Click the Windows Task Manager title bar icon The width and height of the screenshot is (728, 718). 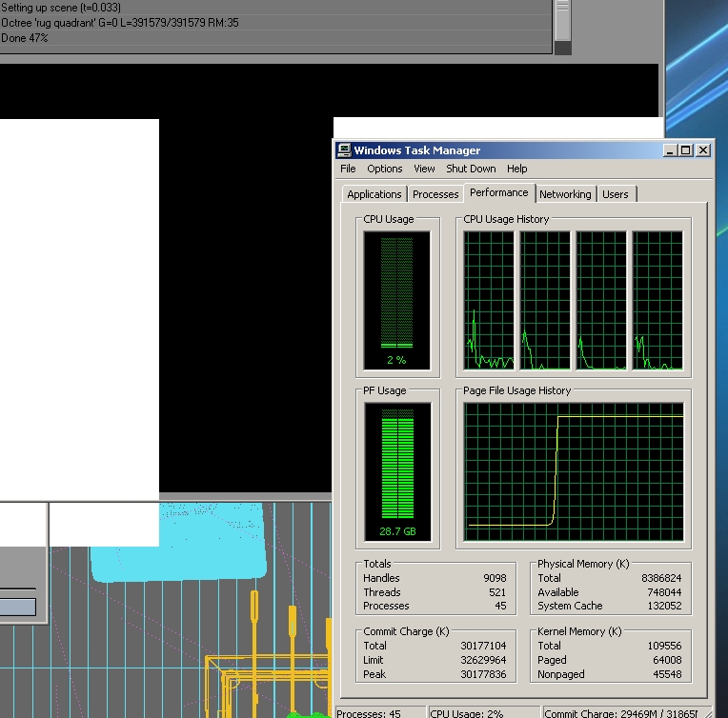[344, 150]
